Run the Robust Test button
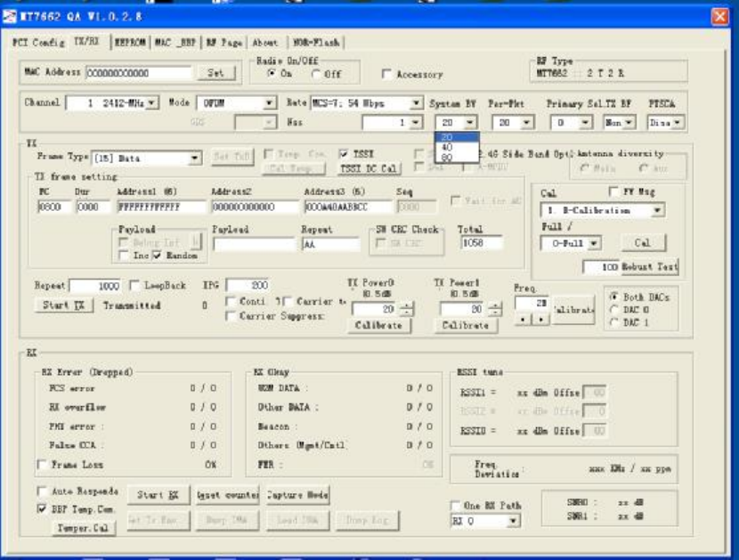This screenshot has height=560, width=739. pos(649,267)
